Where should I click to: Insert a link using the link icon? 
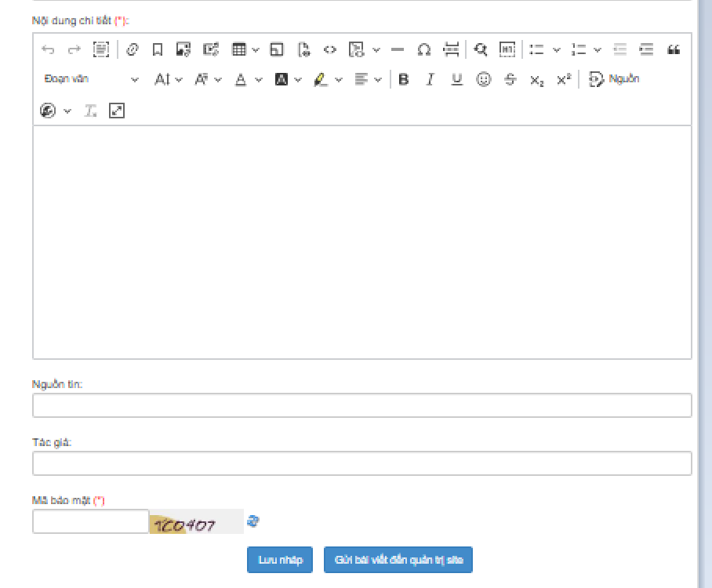[132, 49]
